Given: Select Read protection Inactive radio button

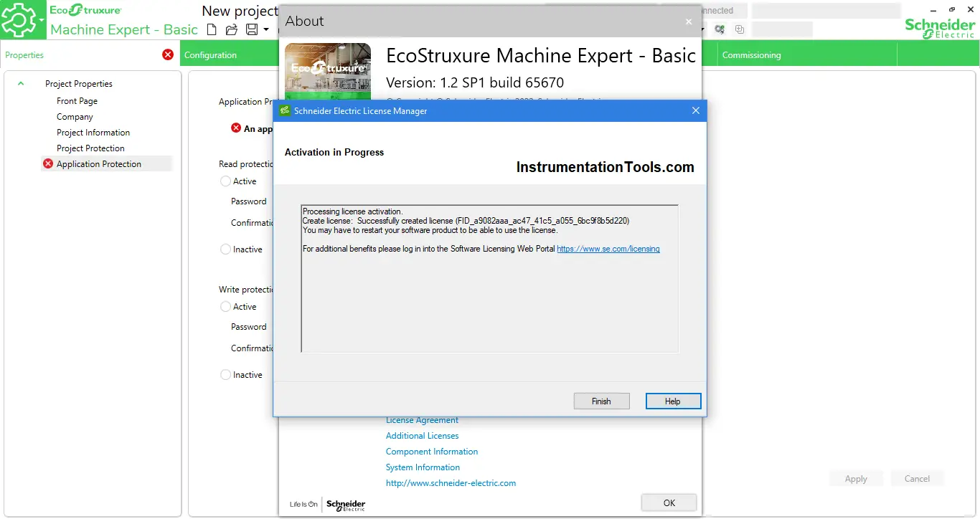Looking at the screenshot, I should [x=225, y=249].
